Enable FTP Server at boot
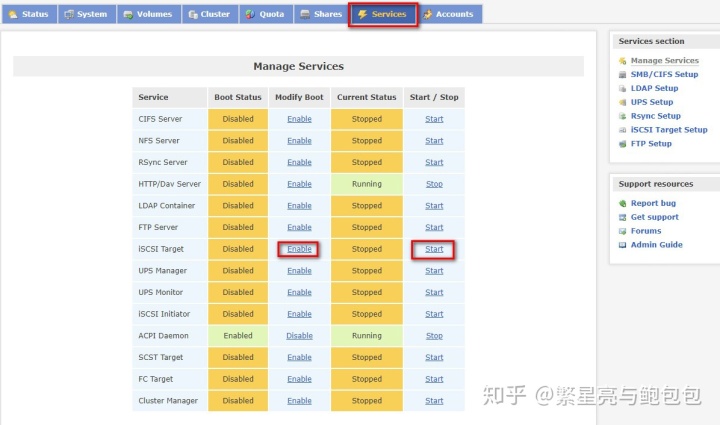Viewport: 720px width, 425px height. click(x=299, y=227)
